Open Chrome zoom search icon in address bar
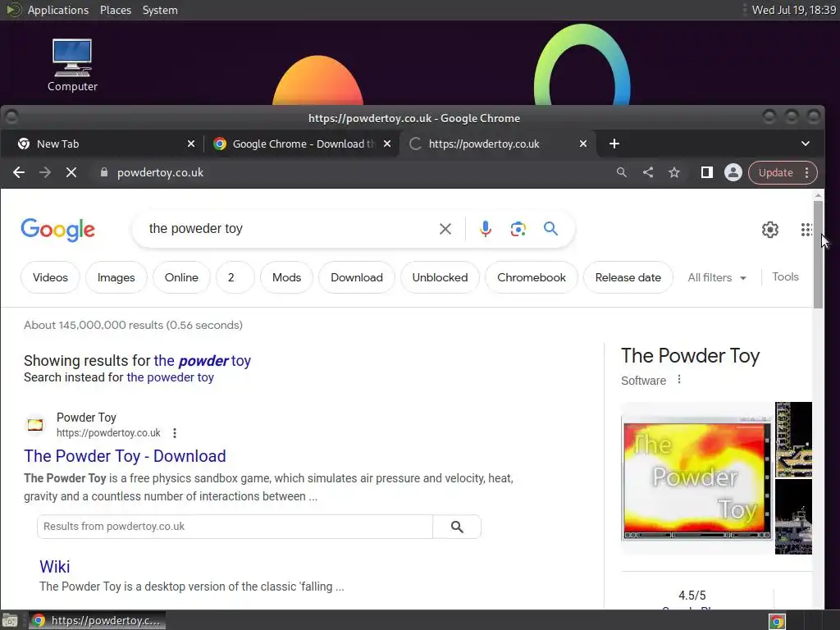The width and height of the screenshot is (840, 630). coord(622,172)
